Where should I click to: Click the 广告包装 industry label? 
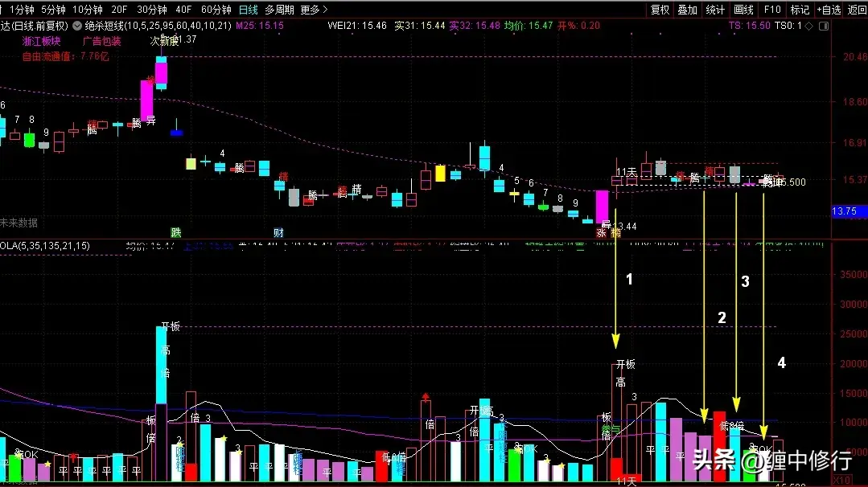tap(102, 41)
